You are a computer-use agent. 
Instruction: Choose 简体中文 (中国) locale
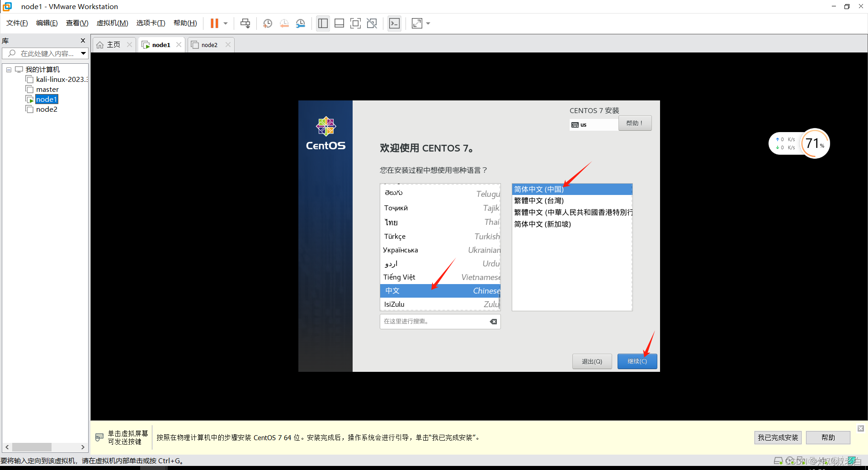tap(572, 189)
